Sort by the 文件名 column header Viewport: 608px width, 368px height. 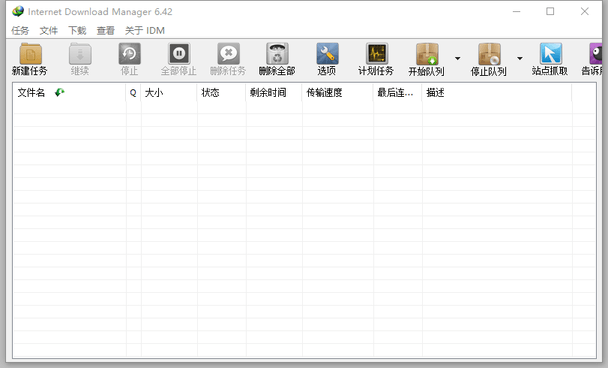click(69, 93)
